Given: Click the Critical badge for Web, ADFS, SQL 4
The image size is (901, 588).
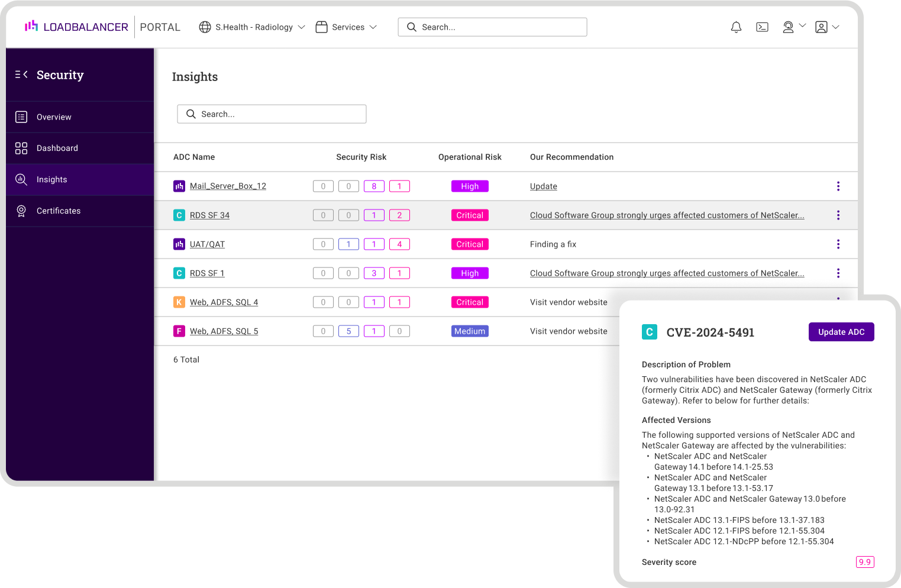Looking at the screenshot, I should tap(470, 302).
